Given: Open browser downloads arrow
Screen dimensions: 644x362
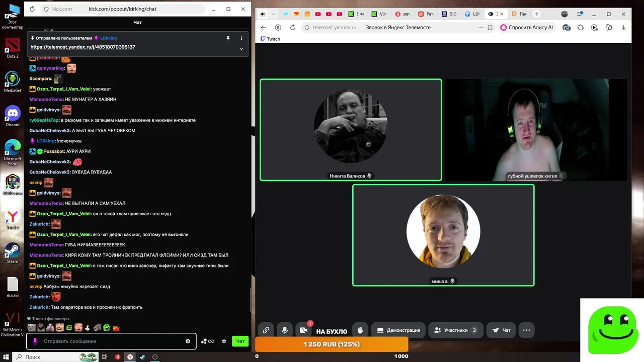Looking at the screenshot, I should coord(624,27).
